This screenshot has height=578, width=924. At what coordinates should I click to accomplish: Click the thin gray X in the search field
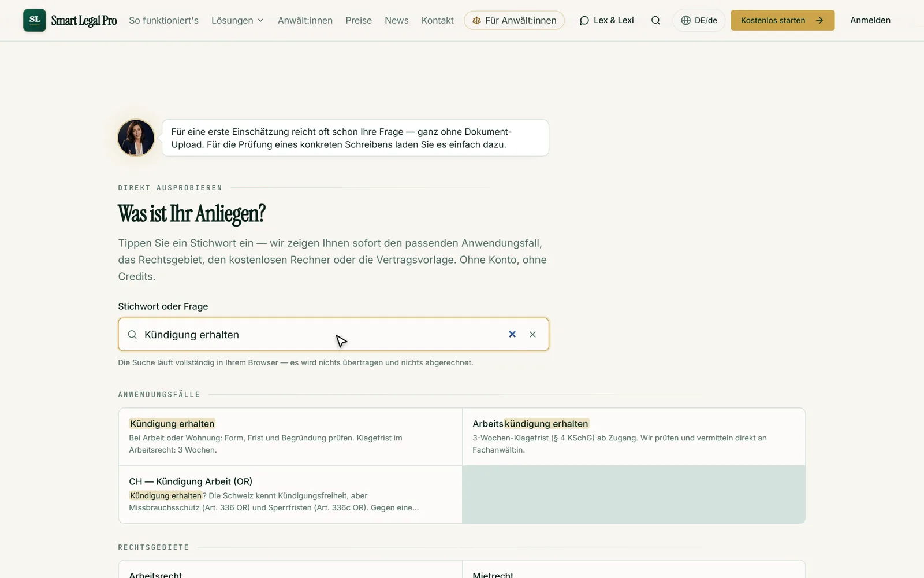tap(532, 334)
